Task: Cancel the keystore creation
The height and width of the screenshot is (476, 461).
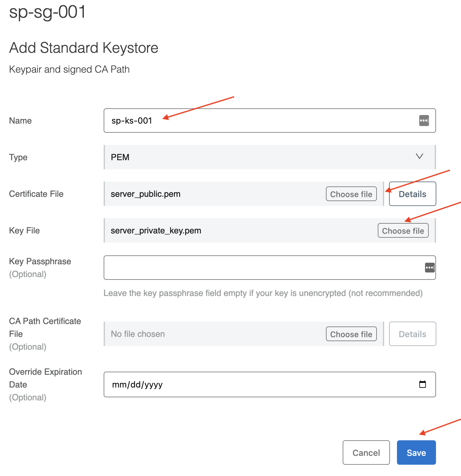Action: 366,453
